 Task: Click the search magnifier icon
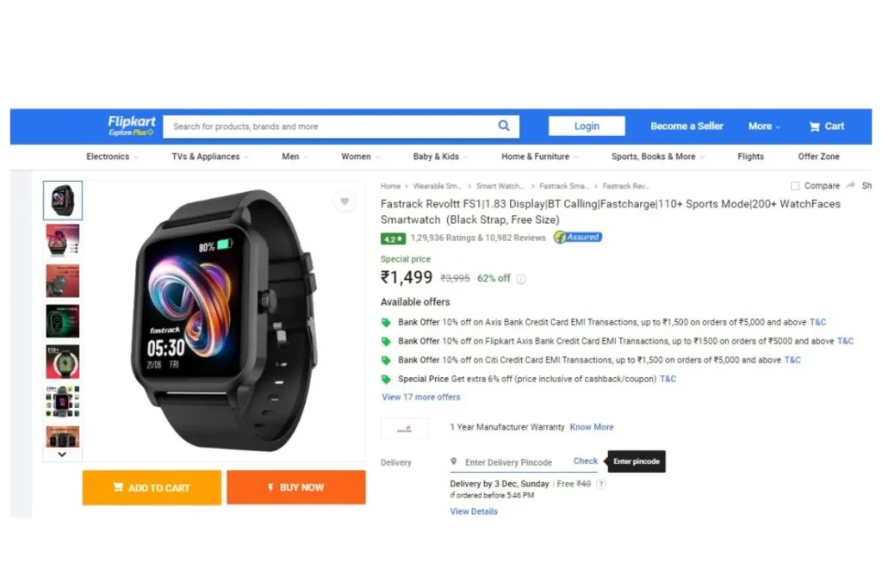(503, 126)
